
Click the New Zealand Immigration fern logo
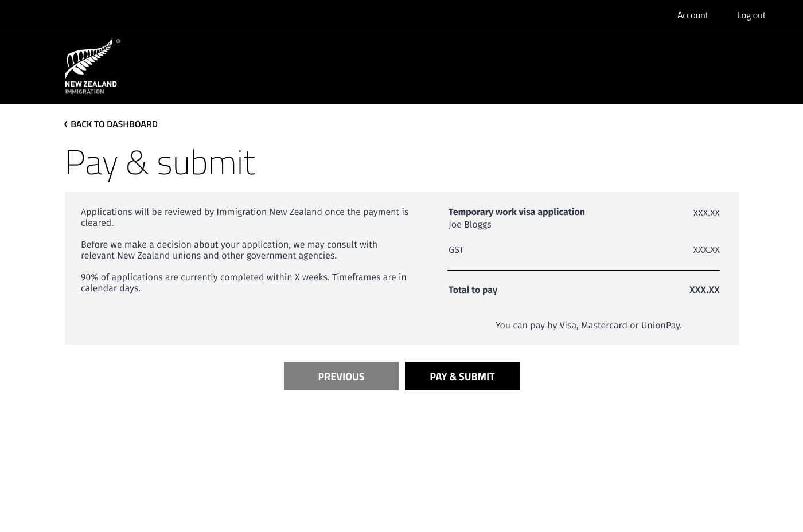[92, 66]
